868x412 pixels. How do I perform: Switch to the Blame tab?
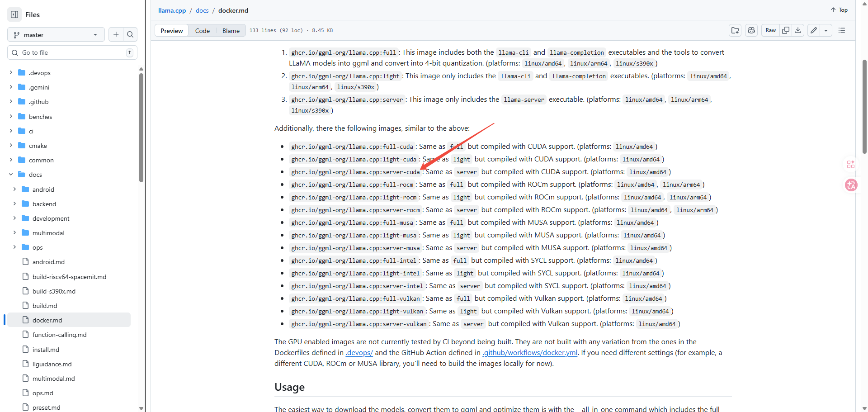point(231,31)
